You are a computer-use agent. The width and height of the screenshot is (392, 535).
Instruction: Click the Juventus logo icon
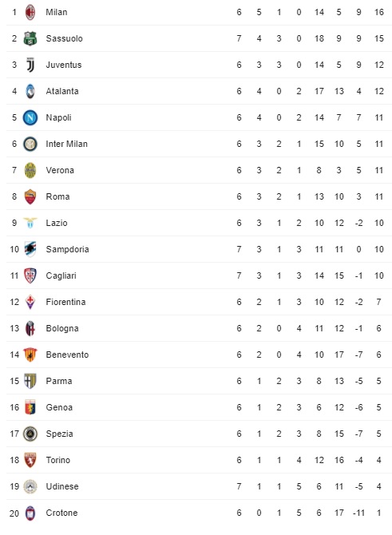[x=30, y=65]
